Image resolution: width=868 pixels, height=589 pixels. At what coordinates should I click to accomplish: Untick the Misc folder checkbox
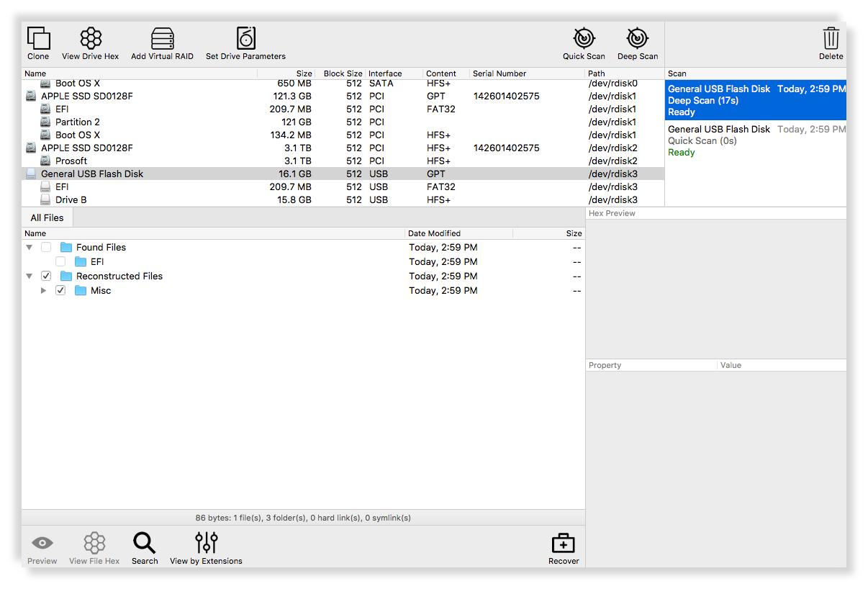(60, 290)
